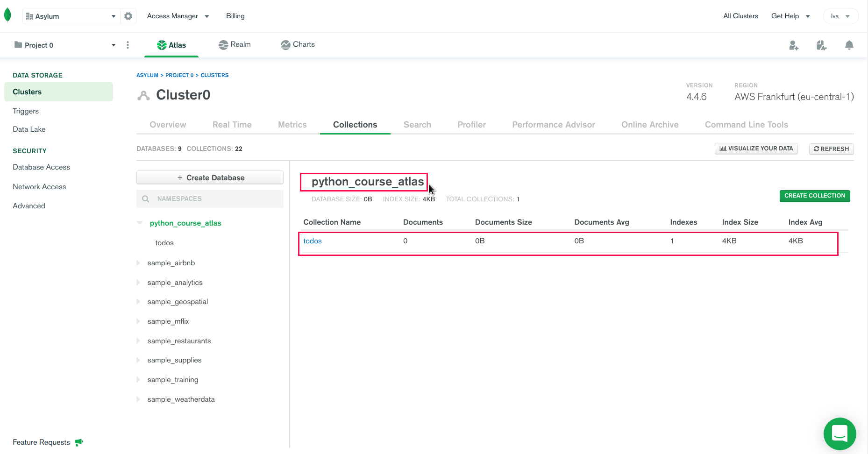Click the project options three-dot menu
Image resolution: width=868 pixels, height=454 pixels.
[x=128, y=45]
